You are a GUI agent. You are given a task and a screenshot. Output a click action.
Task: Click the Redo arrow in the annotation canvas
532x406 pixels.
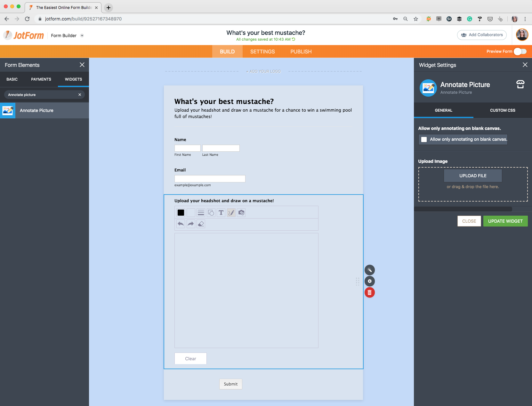click(190, 224)
